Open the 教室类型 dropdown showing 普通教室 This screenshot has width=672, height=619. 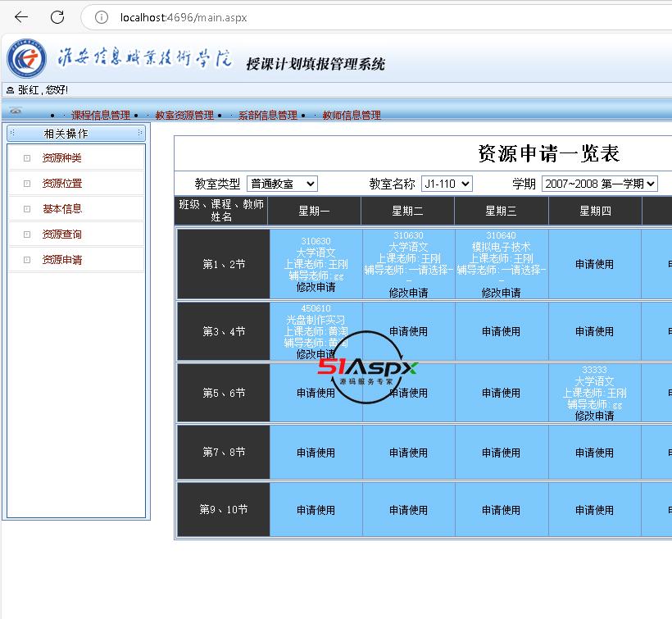pyautogui.click(x=282, y=184)
